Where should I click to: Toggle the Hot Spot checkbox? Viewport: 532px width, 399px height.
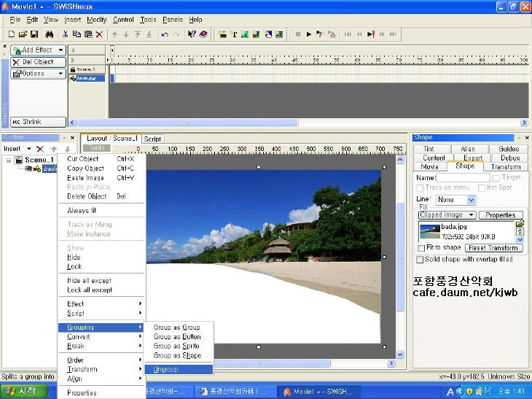click(x=481, y=187)
